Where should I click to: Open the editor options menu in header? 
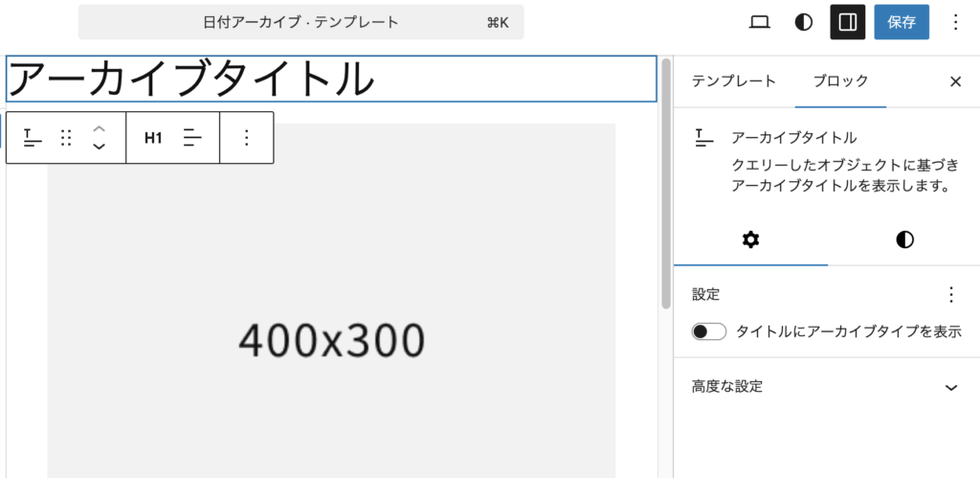pyautogui.click(x=954, y=22)
